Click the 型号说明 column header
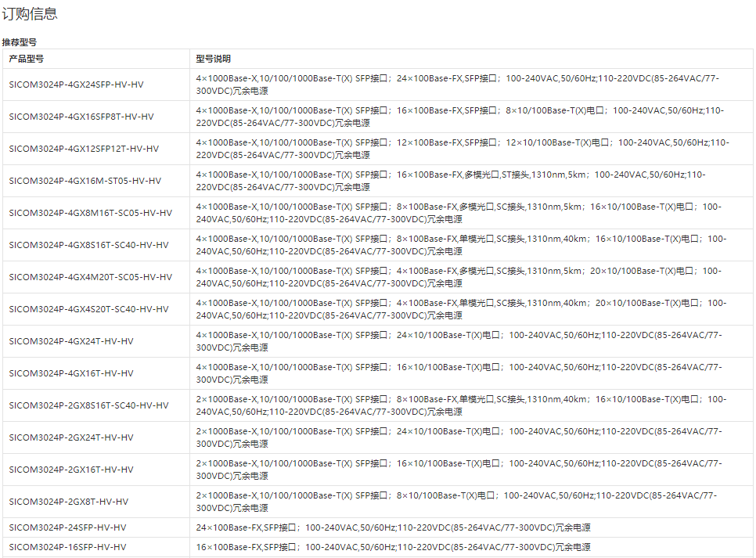Screen dimensions: 756x558 point(213,59)
